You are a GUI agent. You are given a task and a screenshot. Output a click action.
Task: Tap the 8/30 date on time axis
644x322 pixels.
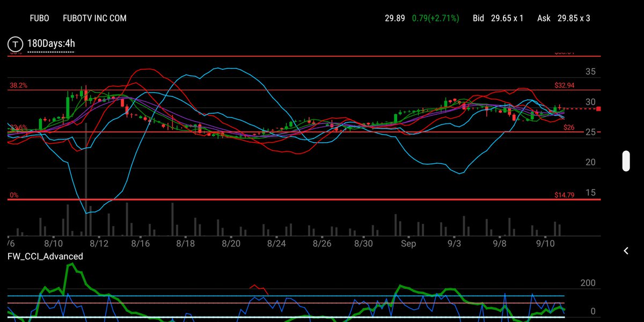363,244
